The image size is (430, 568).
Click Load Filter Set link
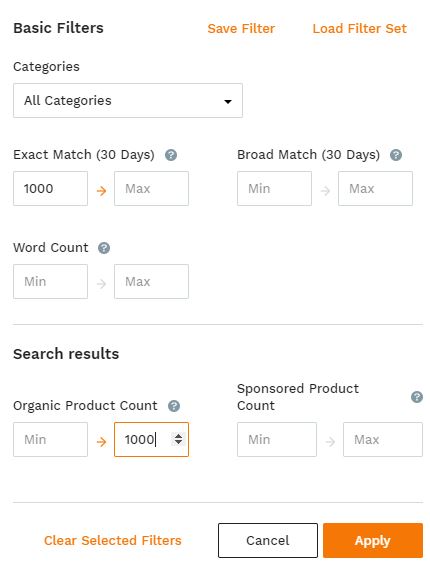click(360, 29)
